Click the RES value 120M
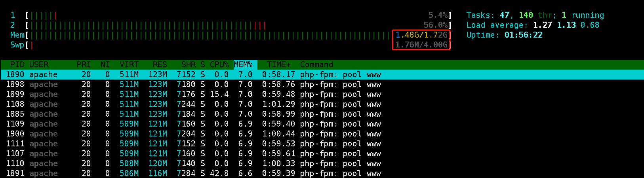644x178 pixels. pos(158,163)
